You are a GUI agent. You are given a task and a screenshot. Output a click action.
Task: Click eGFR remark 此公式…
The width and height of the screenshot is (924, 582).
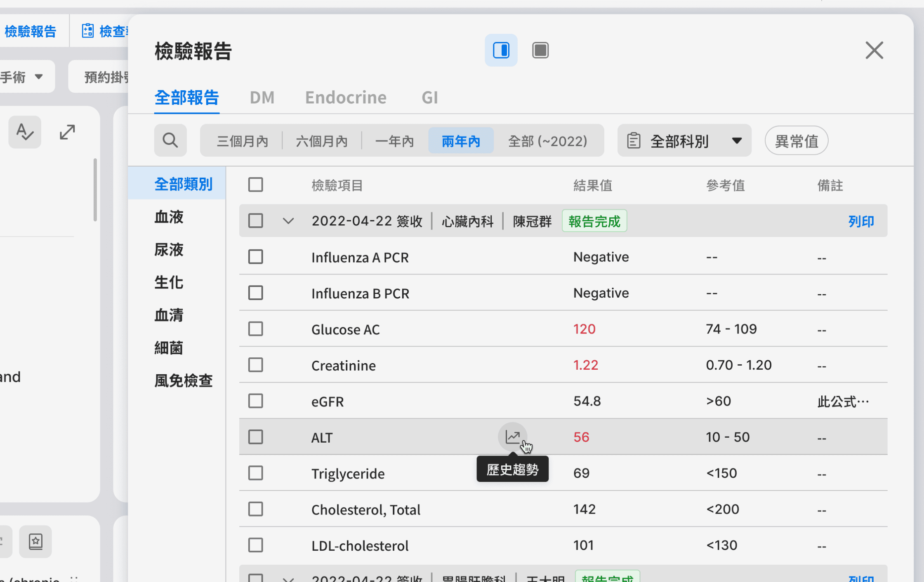843,401
